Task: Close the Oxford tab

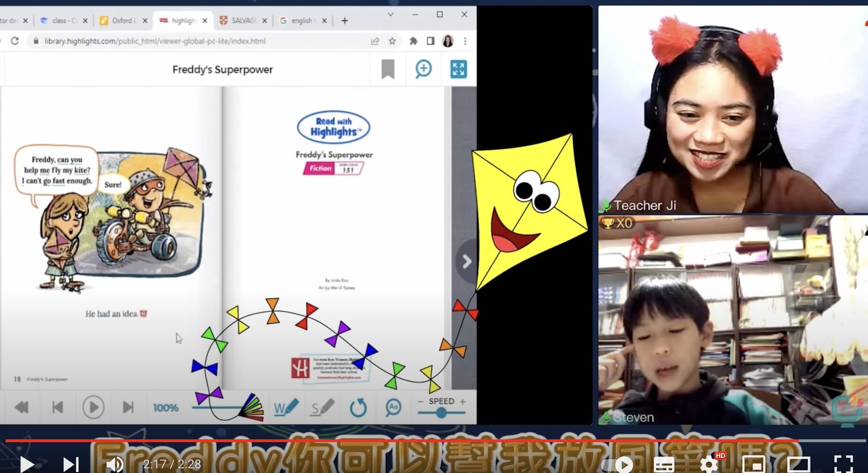Action: pos(145,21)
